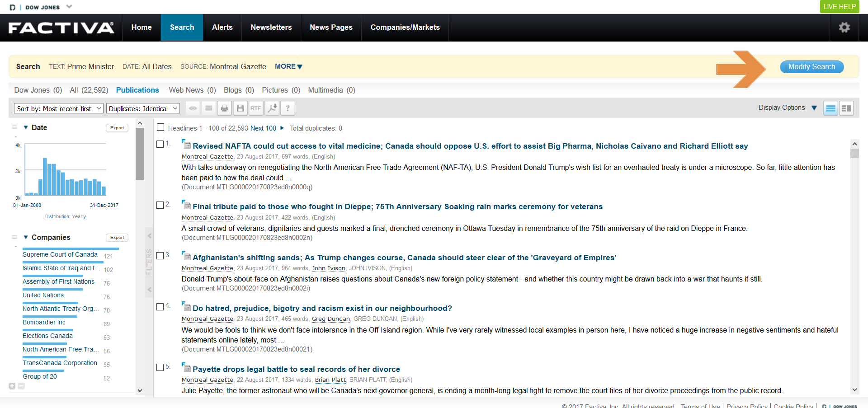The width and height of the screenshot is (868, 408).
Task: Click the minus icon below Companies list
Action: click(21, 386)
